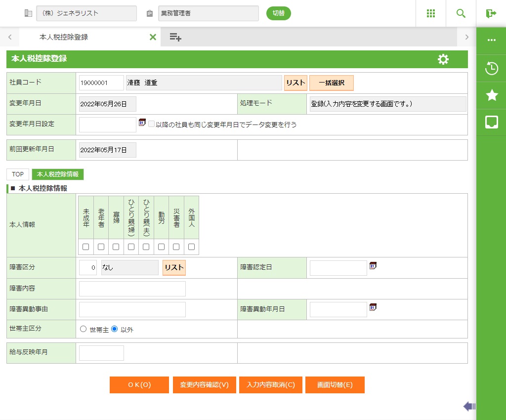506x420 pixels.
Task: Click the 給与反映年月 input field
Action: pyautogui.click(x=101, y=353)
